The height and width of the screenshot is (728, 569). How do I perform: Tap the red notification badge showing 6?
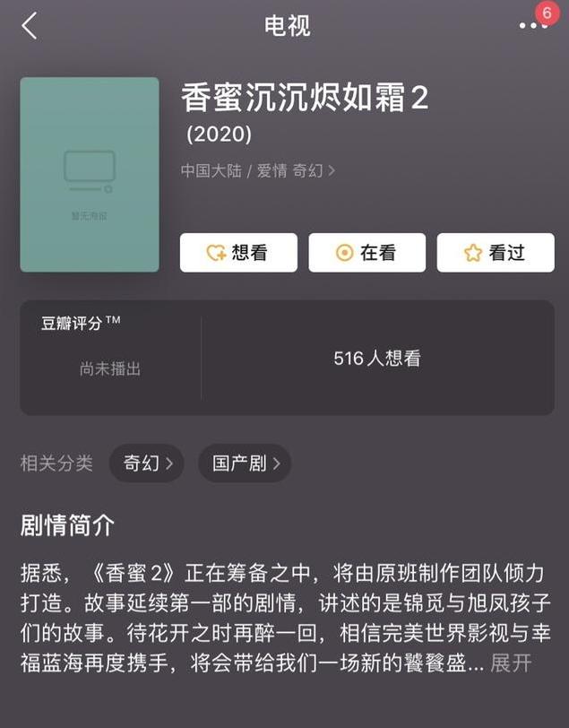(x=547, y=13)
